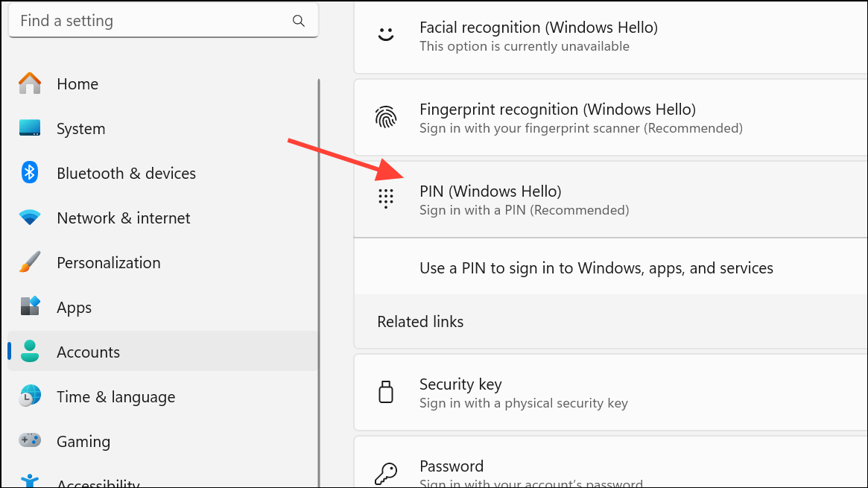Viewport: 868px width, 488px height.
Task: Click the Time & language globe icon
Action: pos(30,396)
